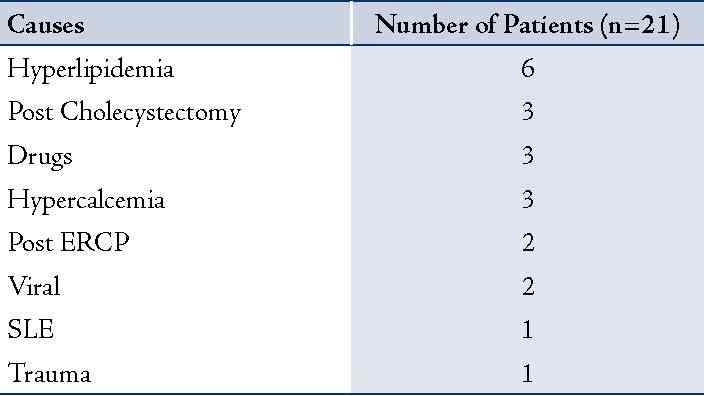Click the Number of Patients header
This screenshot has width=706, height=396.
tap(527, 25)
